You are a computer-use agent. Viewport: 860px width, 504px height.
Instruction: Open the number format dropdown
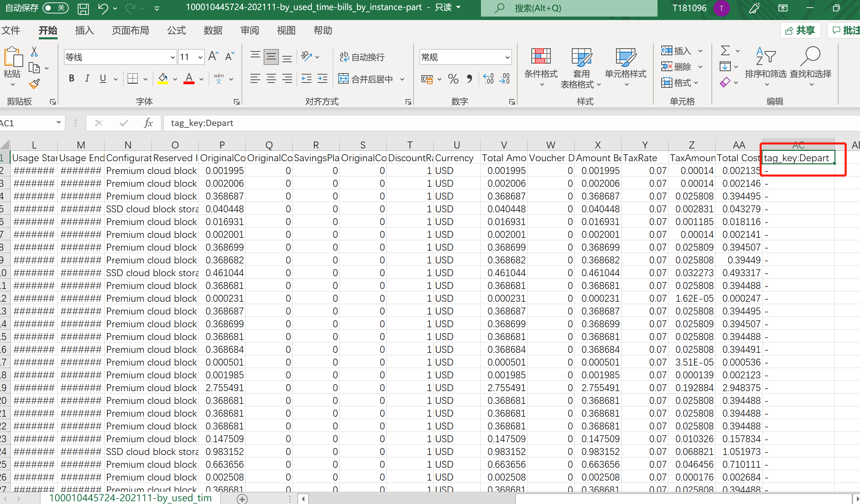click(x=507, y=57)
